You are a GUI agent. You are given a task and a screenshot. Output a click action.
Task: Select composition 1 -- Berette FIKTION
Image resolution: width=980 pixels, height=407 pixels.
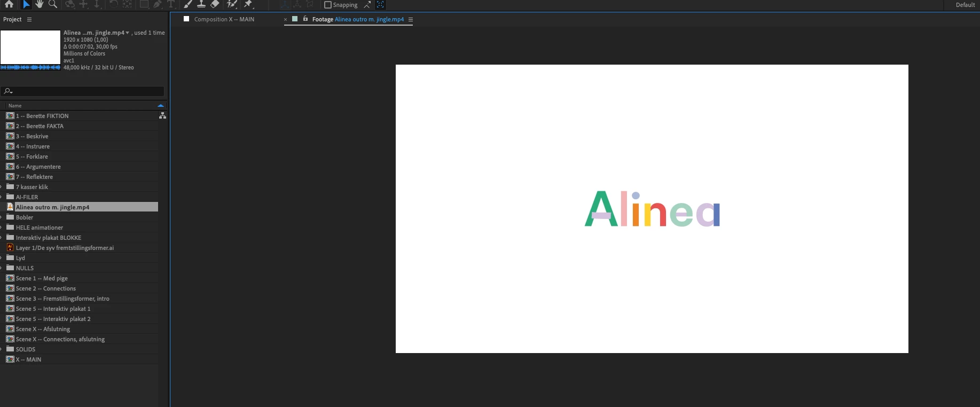(42, 116)
